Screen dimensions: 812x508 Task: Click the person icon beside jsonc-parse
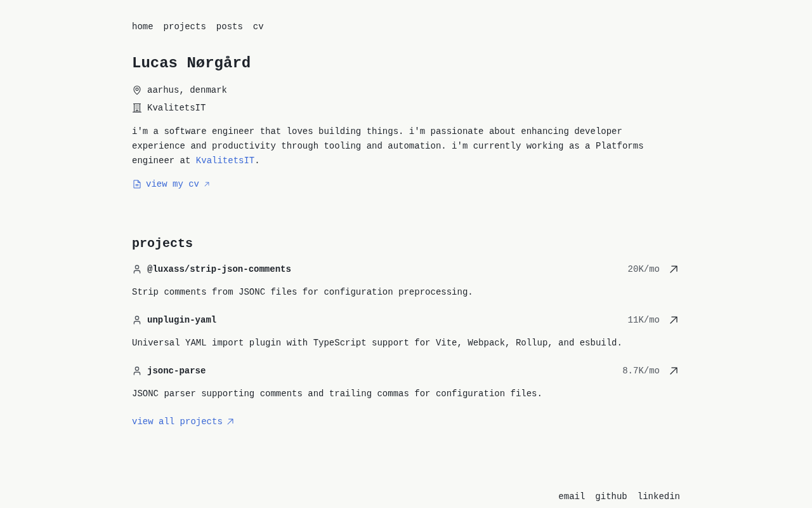point(137,371)
